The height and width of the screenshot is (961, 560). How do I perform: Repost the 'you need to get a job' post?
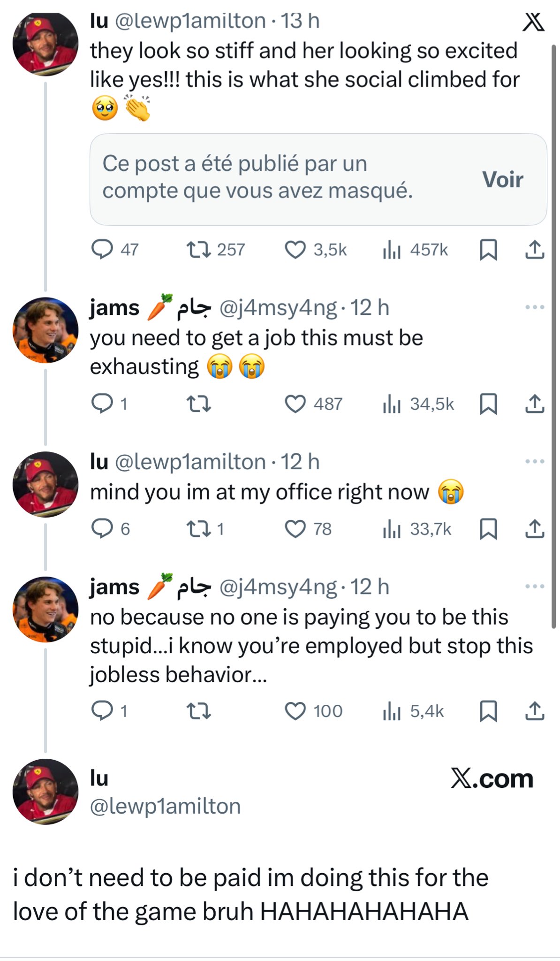click(198, 404)
